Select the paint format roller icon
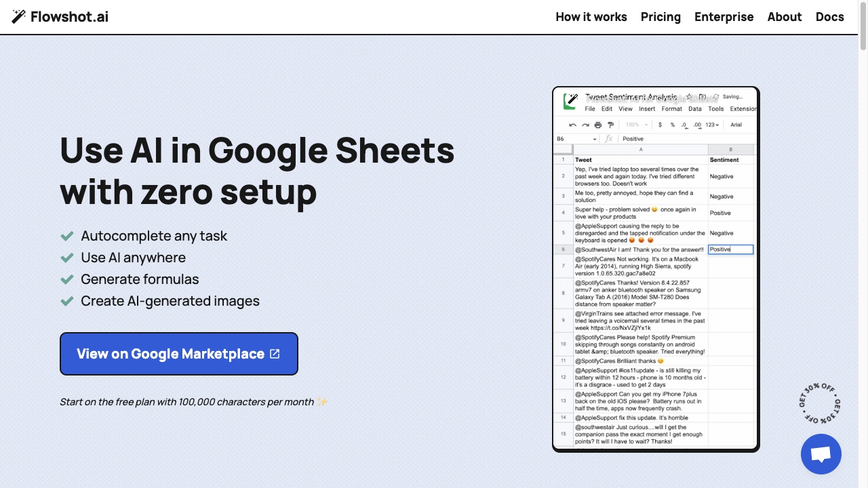 click(x=611, y=125)
